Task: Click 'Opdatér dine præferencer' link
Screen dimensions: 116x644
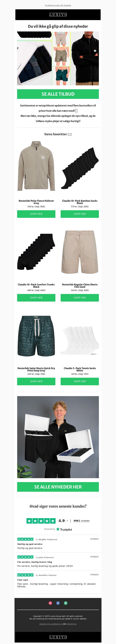Action: click(51, 624)
